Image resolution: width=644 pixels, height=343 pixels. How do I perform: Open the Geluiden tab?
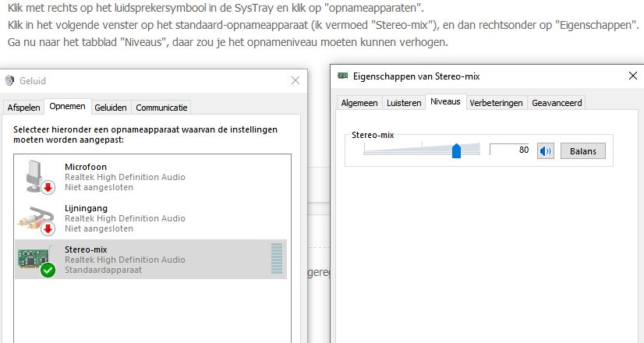click(111, 108)
